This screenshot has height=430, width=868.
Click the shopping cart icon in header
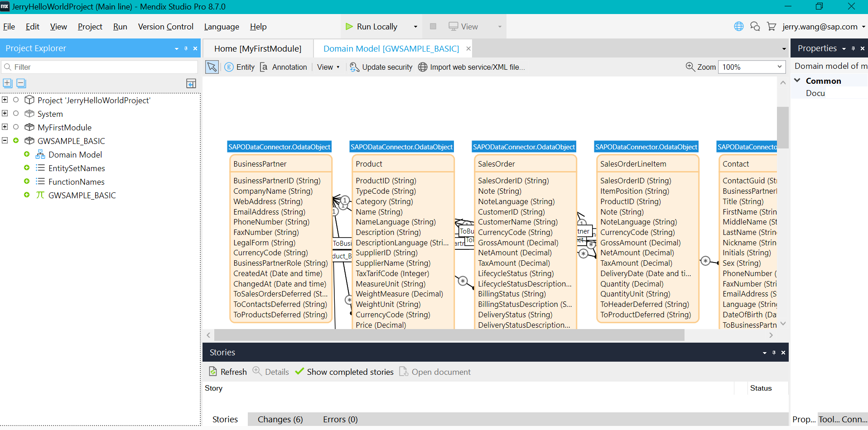point(771,26)
